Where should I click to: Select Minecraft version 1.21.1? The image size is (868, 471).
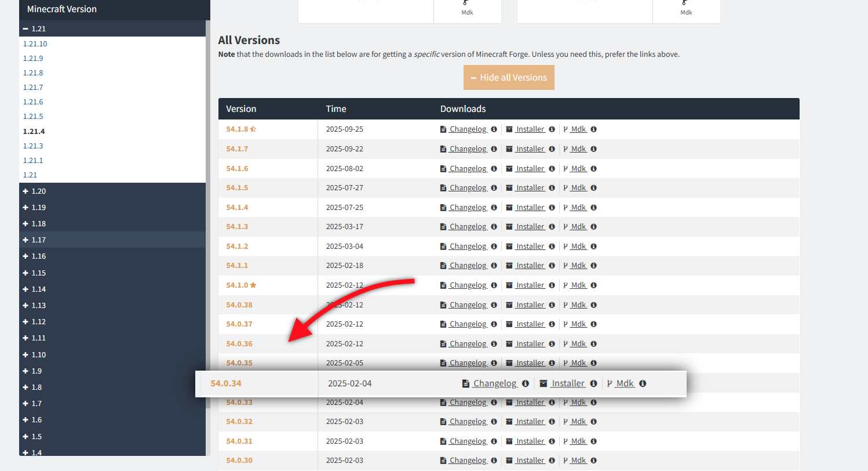click(33, 160)
